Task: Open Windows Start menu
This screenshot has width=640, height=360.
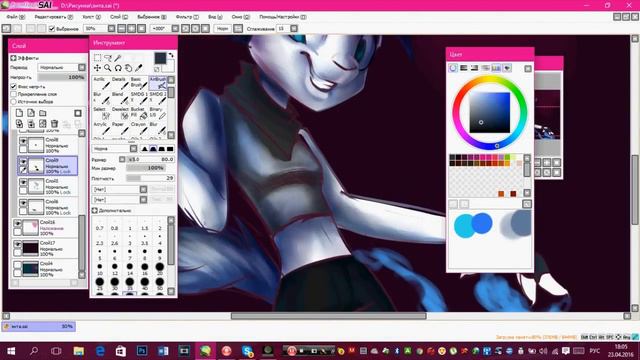Action: click(11, 351)
